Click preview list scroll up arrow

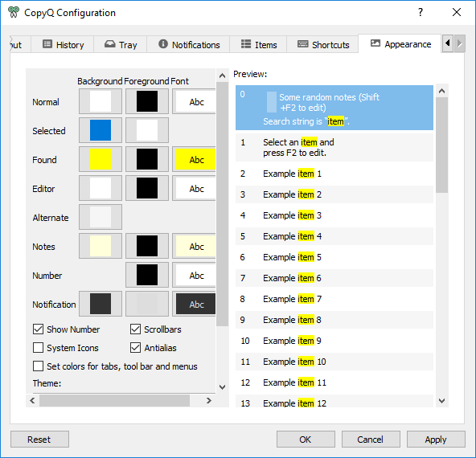442,91
